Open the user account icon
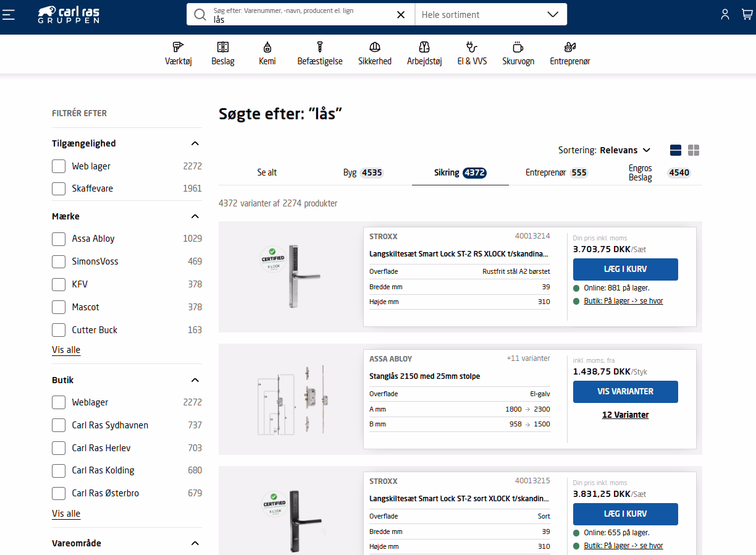Image resolution: width=756 pixels, height=555 pixels. pyautogui.click(x=725, y=14)
